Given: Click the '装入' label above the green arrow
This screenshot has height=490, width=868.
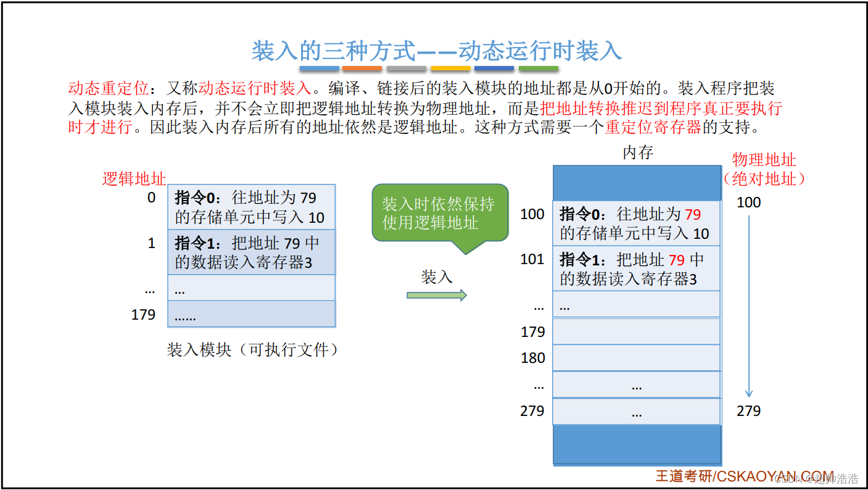Looking at the screenshot, I should pyautogui.click(x=437, y=277).
